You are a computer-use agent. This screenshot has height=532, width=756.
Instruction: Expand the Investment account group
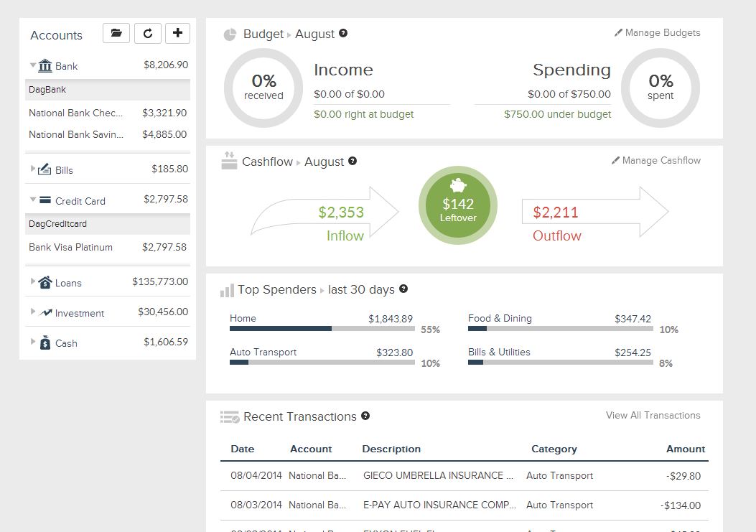[33, 312]
